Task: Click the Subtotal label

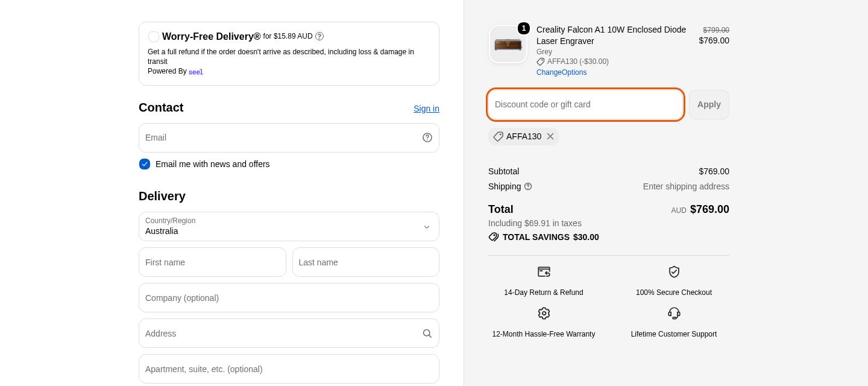Action: tap(503, 171)
